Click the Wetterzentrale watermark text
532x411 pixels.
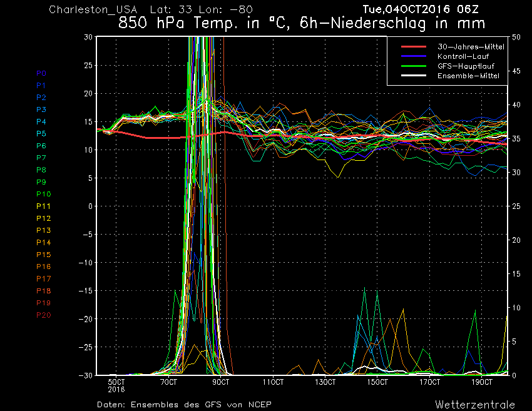[475, 405]
